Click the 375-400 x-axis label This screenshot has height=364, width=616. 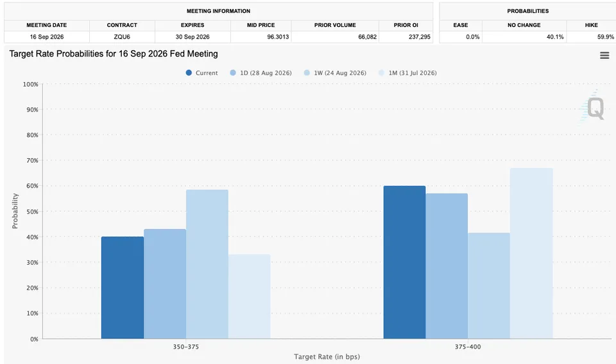[468, 347]
